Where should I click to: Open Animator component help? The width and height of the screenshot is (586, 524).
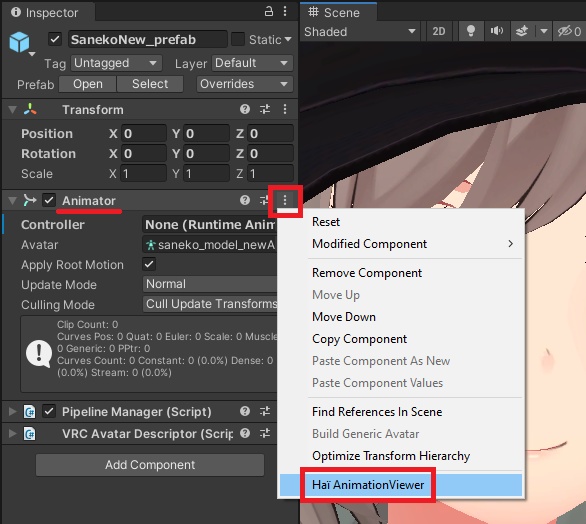[x=245, y=200]
